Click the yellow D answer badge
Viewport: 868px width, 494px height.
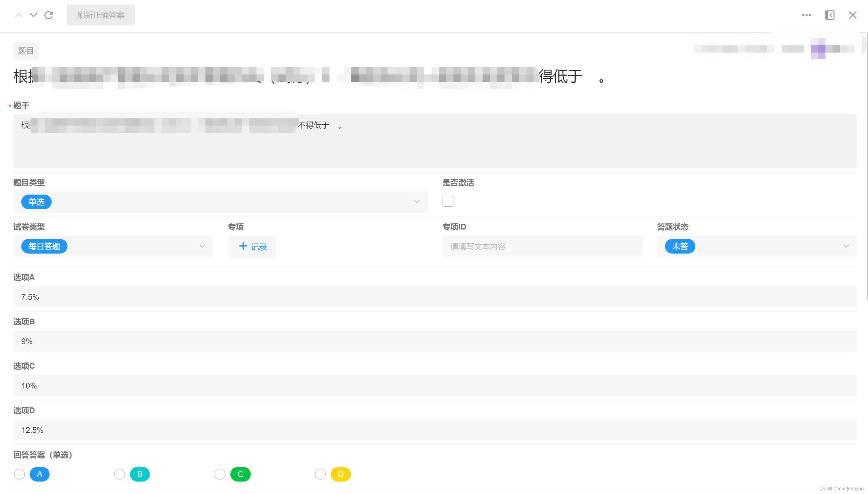[x=341, y=474]
